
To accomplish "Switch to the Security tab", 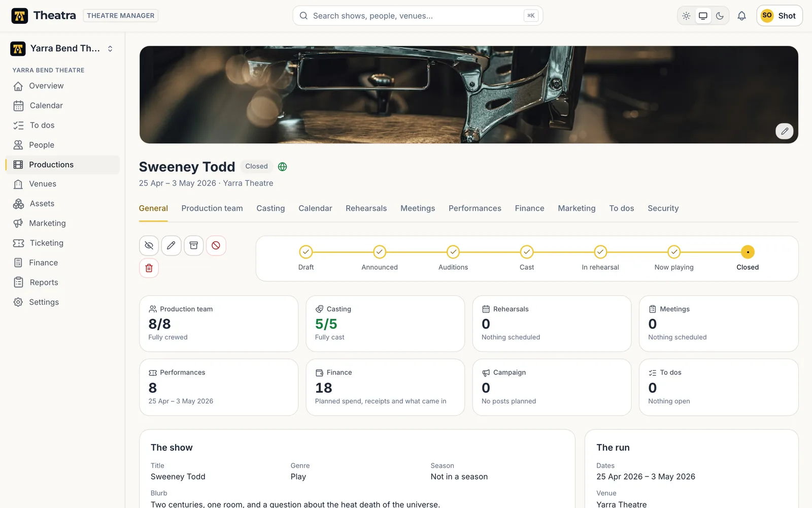I will (x=663, y=208).
